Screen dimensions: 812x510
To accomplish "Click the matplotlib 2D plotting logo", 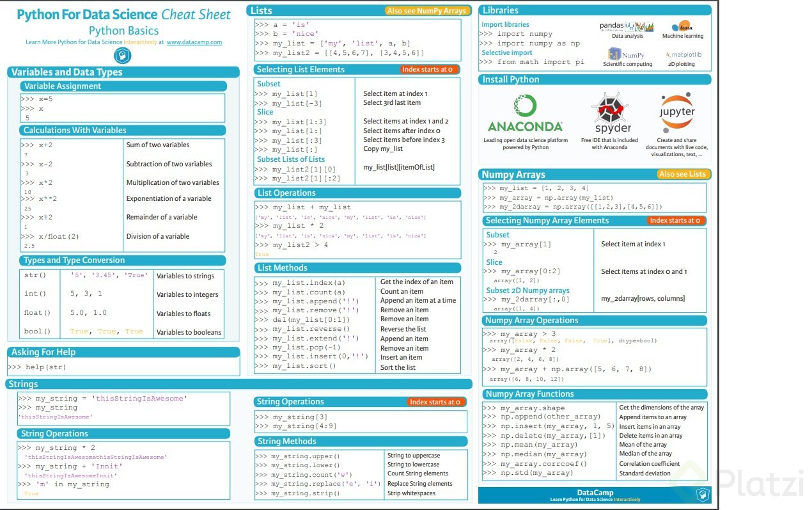I will 683,55.
